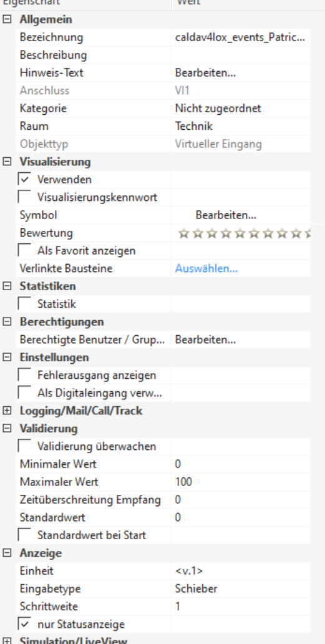Collapse the Einstellungen section
The height and width of the screenshot is (644, 325).
7,358
